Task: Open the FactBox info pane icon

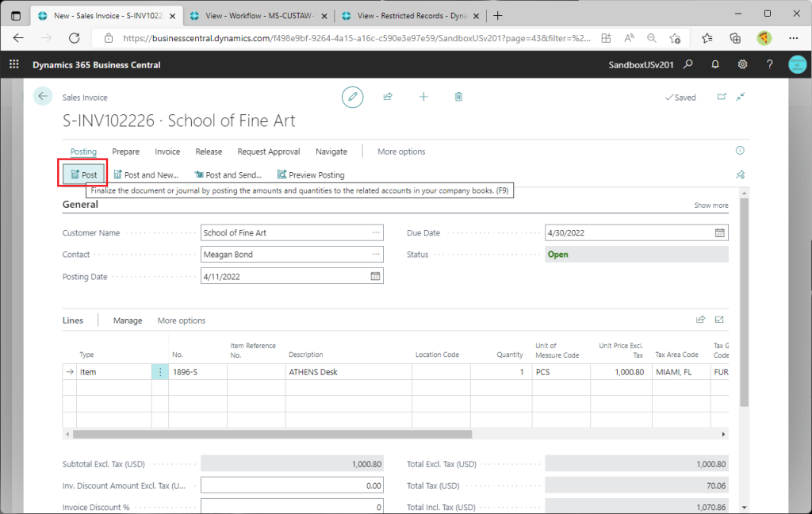Action: (x=740, y=150)
